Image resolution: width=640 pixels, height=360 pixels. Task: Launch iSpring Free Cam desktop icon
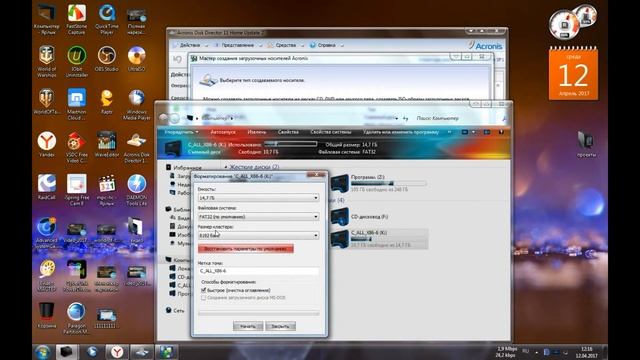[77, 189]
